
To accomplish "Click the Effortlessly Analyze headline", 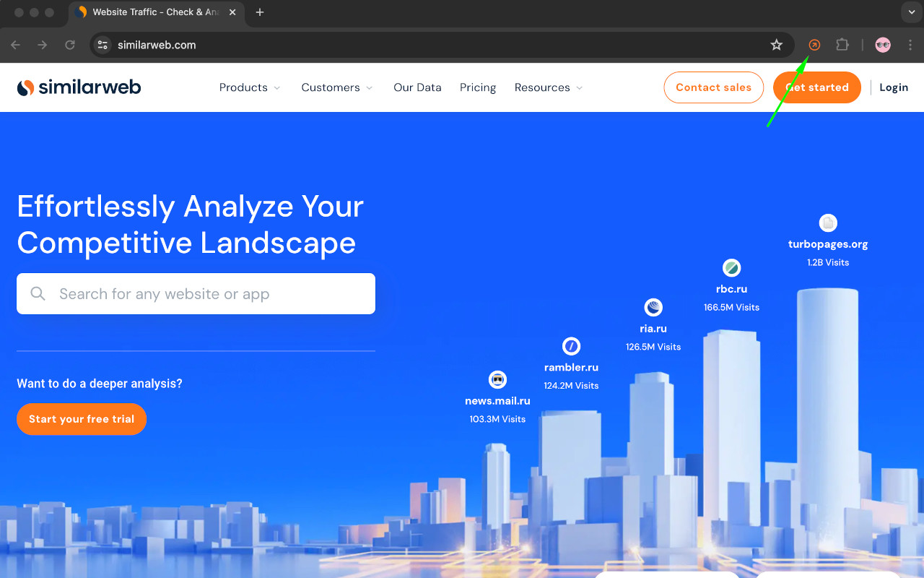I will coord(190,225).
